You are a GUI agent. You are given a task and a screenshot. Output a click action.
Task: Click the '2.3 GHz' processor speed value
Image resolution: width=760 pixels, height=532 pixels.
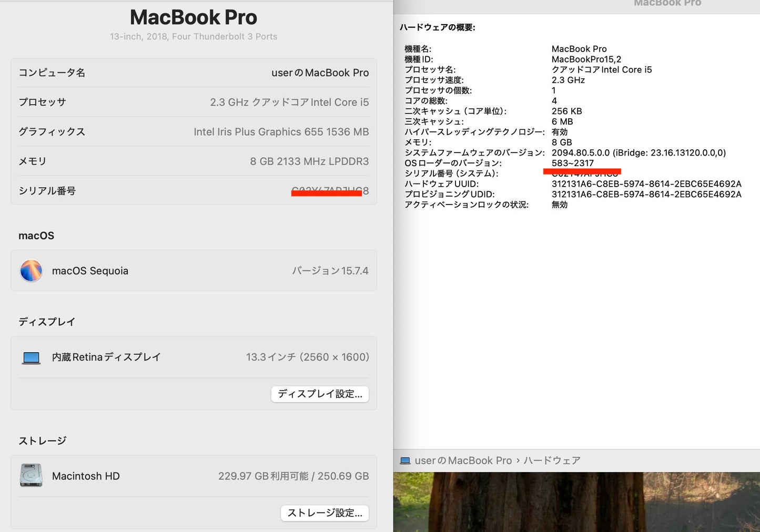(568, 80)
